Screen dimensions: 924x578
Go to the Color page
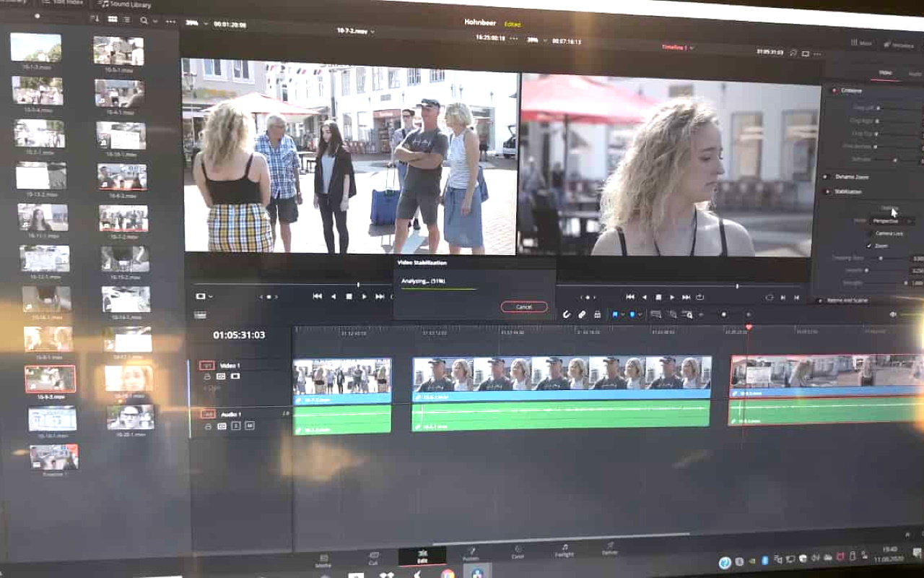point(518,553)
